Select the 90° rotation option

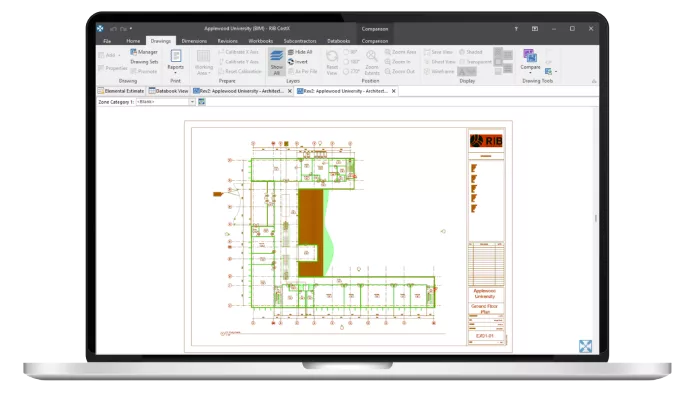350,52
